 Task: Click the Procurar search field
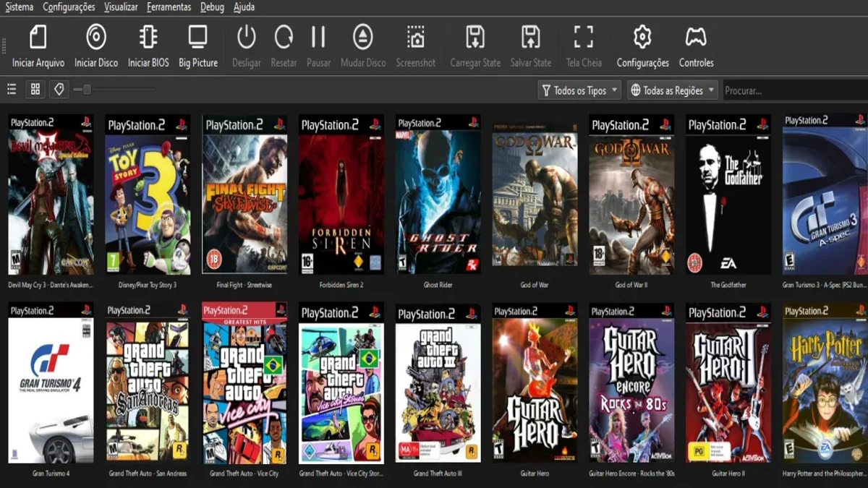point(796,90)
